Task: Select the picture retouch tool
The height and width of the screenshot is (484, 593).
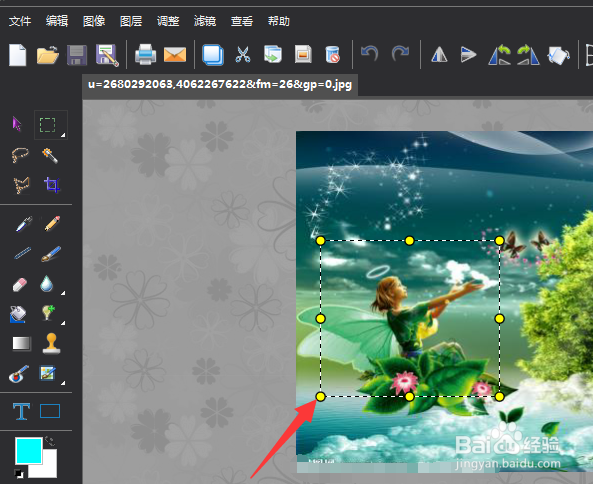Action: tap(48, 373)
